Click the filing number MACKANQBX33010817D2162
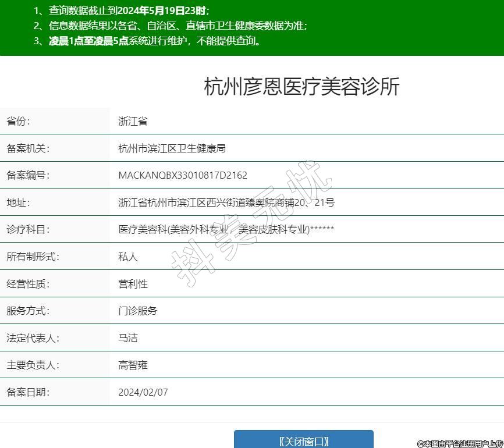504x448 pixels. (x=183, y=175)
